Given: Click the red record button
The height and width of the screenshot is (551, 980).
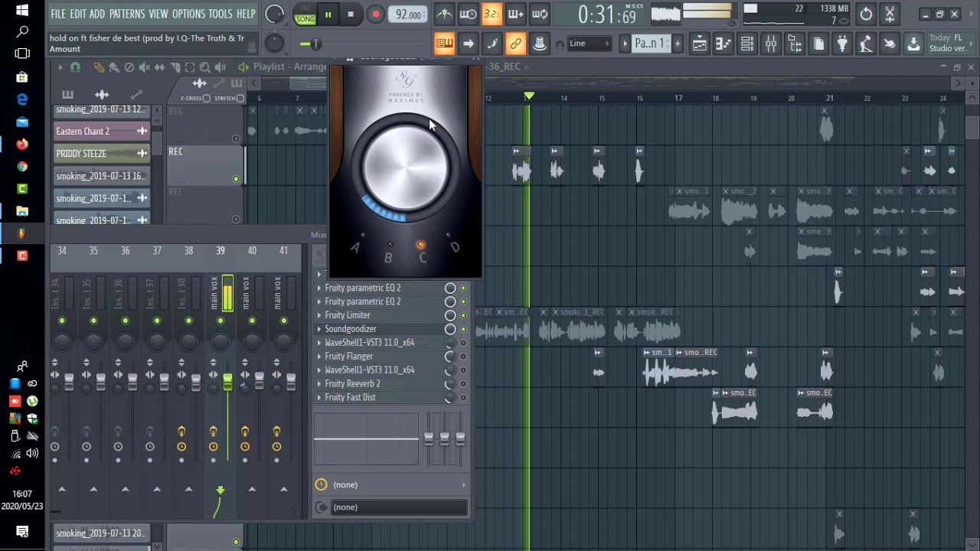Looking at the screenshot, I should [x=375, y=14].
